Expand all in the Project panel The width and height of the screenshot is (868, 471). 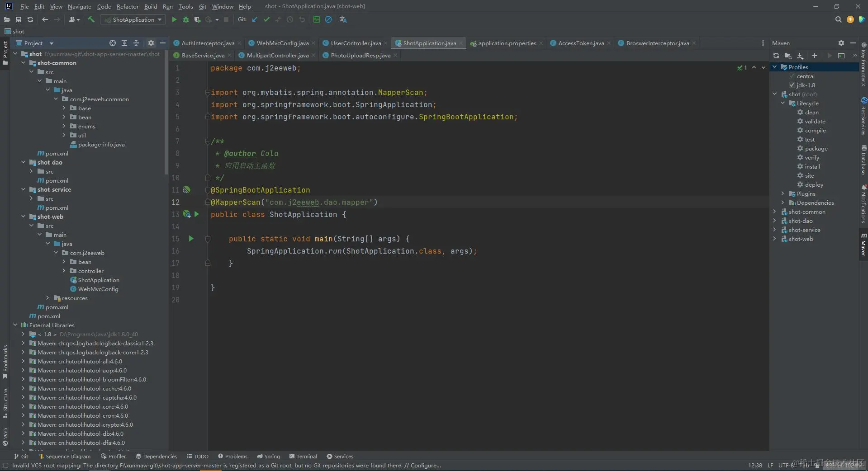point(124,43)
